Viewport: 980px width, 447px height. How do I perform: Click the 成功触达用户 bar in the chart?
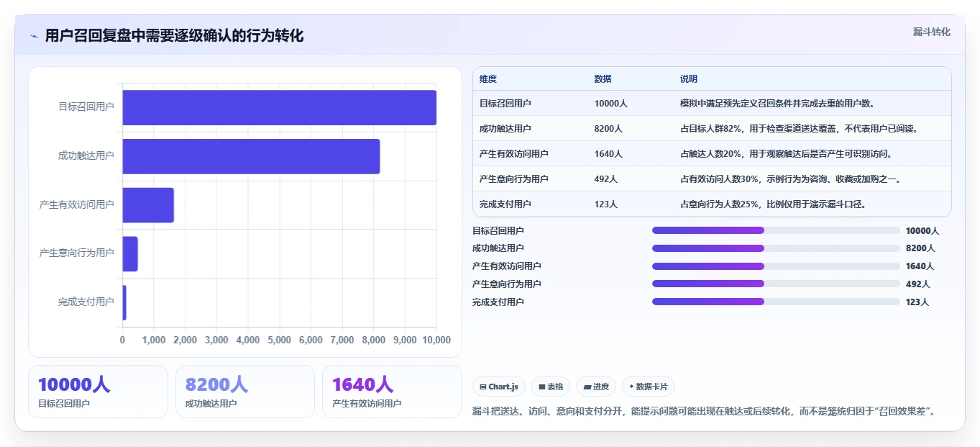point(251,156)
